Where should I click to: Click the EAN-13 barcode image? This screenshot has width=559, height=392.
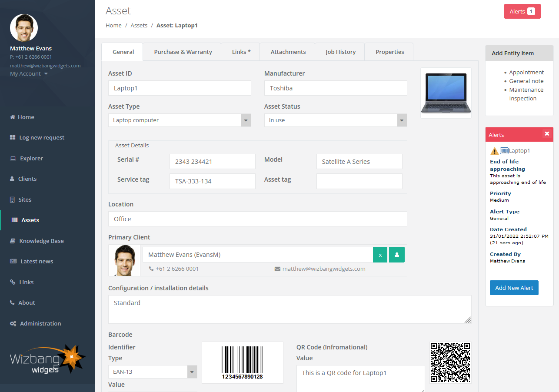[242, 362]
